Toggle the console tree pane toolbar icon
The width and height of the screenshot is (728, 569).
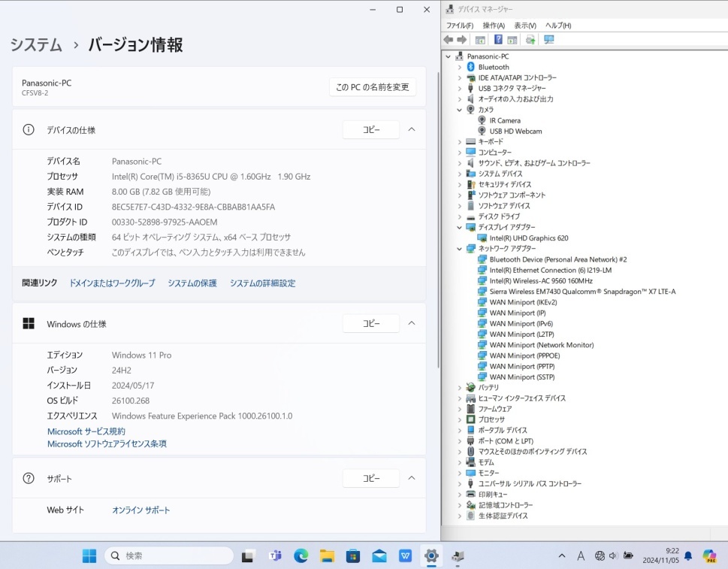coord(480,40)
